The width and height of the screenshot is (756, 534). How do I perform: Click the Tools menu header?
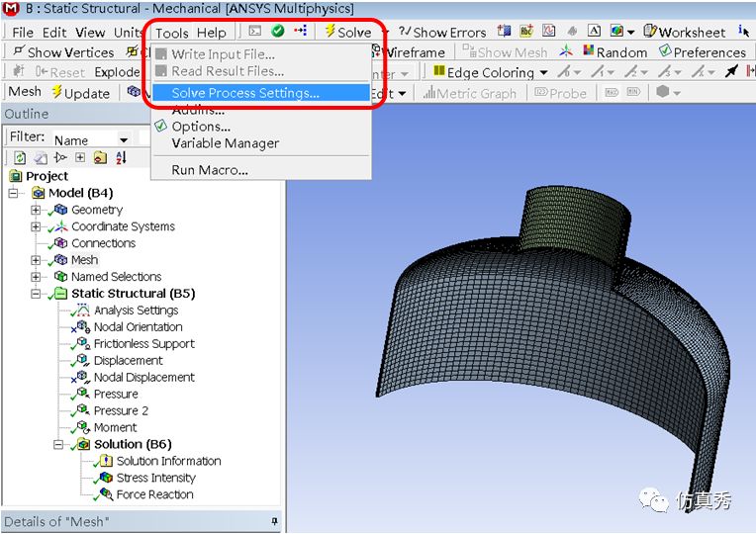[x=171, y=33]
